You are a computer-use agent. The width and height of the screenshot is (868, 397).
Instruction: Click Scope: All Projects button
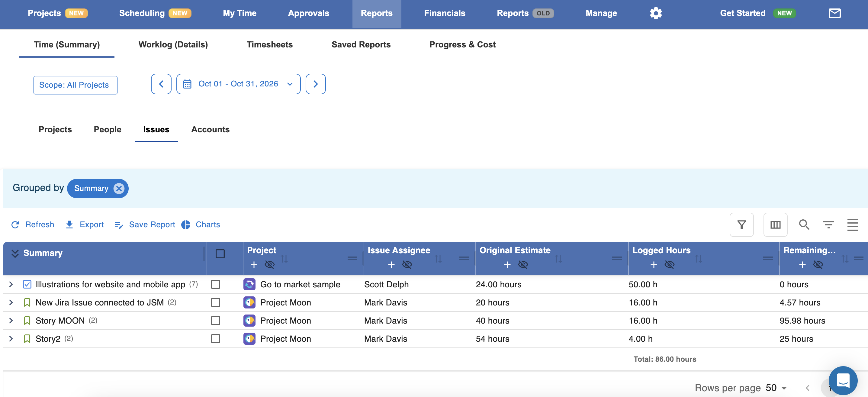(x=76, y=85)
